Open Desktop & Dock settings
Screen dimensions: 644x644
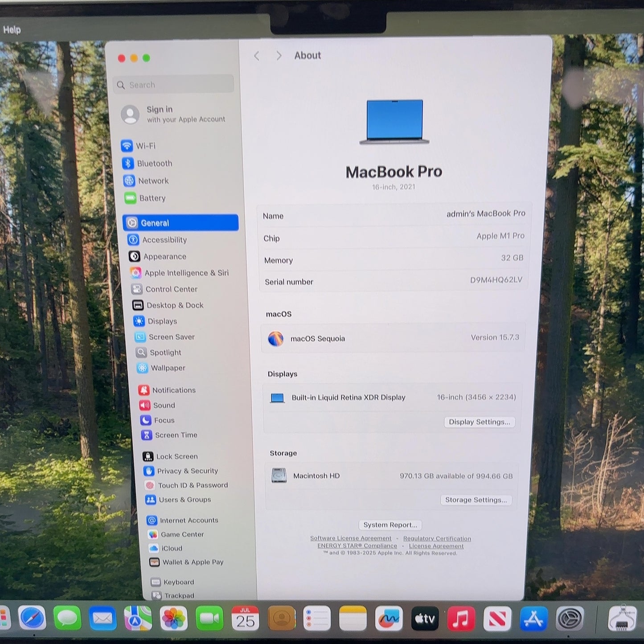(168, 305)
